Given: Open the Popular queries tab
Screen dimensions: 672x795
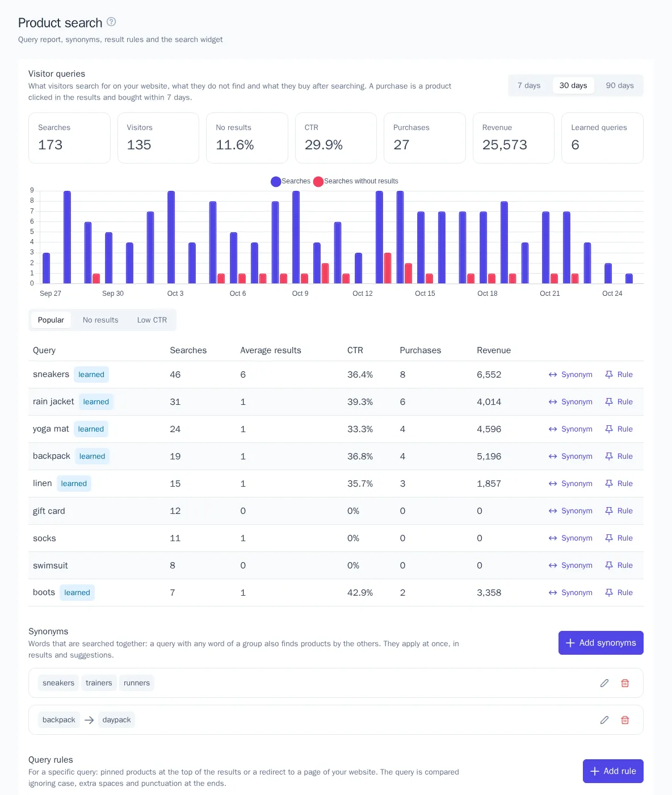Looking at the screenshot, I should (51, 320).
